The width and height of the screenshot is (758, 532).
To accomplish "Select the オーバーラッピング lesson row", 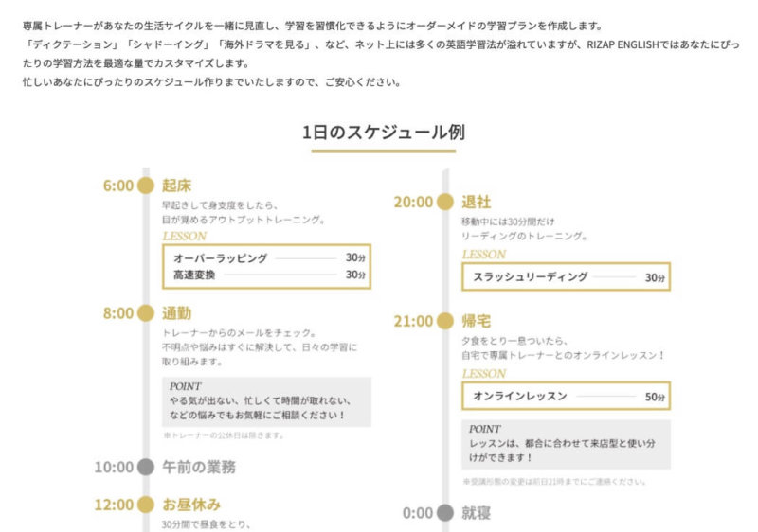I will [x=266, y=257].
